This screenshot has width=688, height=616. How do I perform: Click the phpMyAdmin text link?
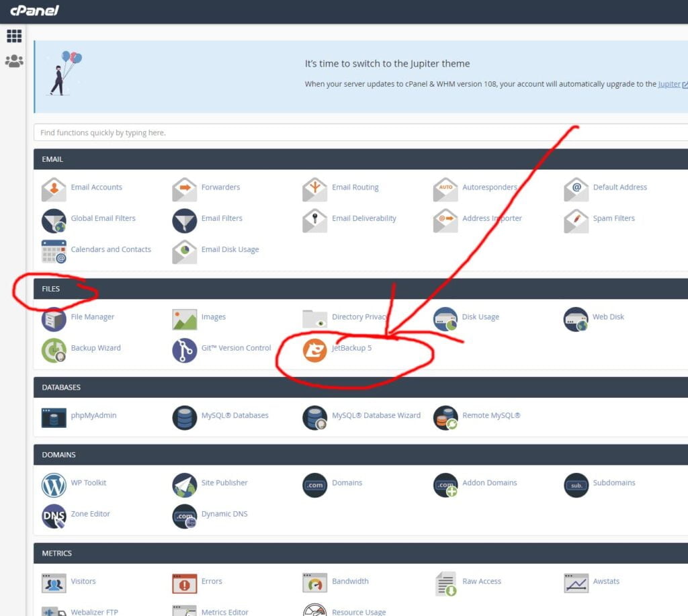pyautogui.click(x=93, y=415)
